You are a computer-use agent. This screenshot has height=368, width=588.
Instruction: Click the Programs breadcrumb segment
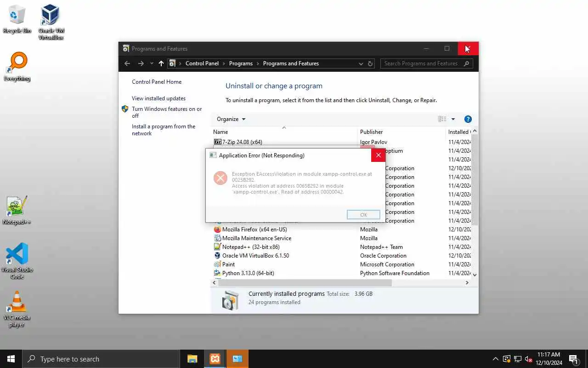pyautogui.click(x=241, y=63)
